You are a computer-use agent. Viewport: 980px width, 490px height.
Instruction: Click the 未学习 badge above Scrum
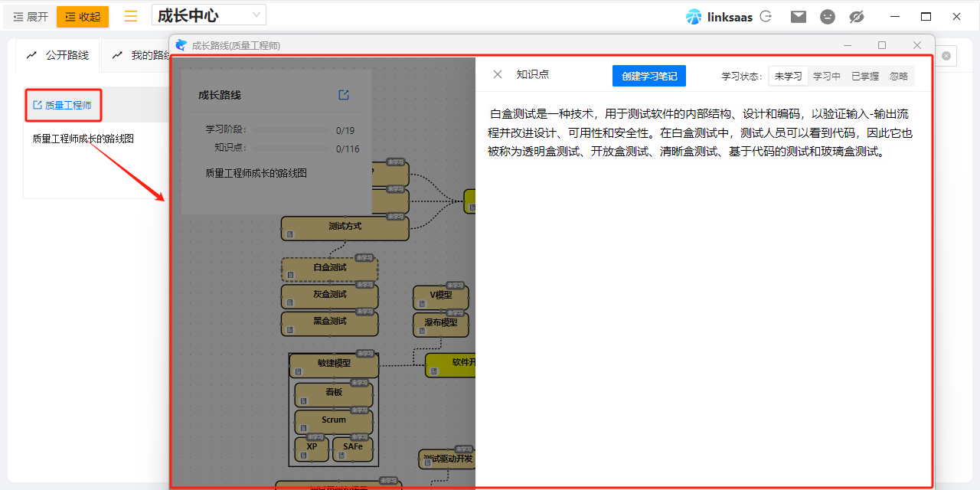359,410
